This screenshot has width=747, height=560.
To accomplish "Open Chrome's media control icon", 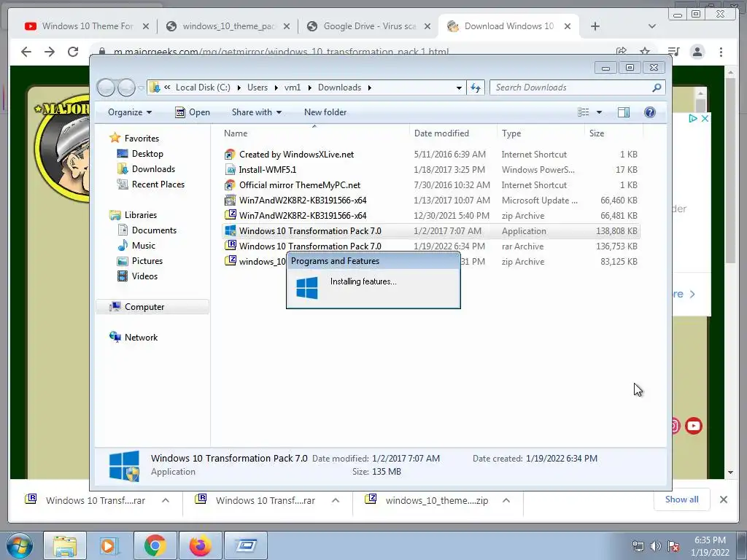I will pyautogui.click(x=673, y=52).
